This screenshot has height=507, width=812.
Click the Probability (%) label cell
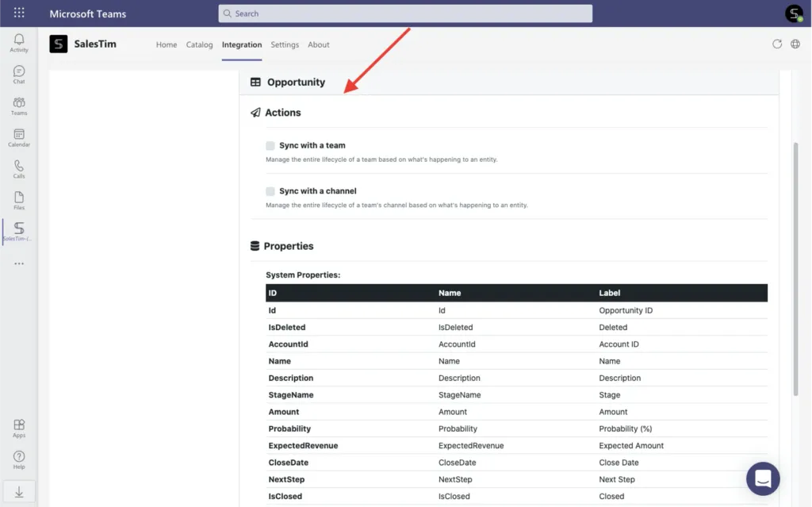[x=625, y=428]
